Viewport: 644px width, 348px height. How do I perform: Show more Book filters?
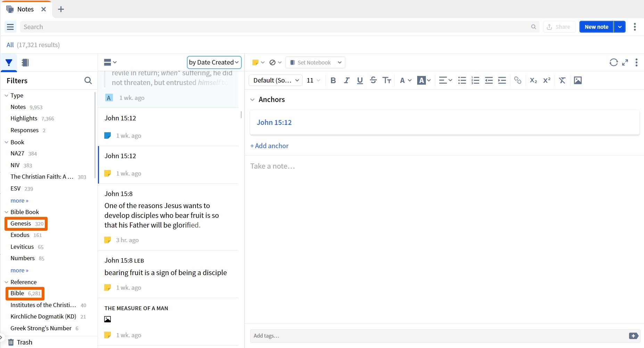[x=19, y=201]
